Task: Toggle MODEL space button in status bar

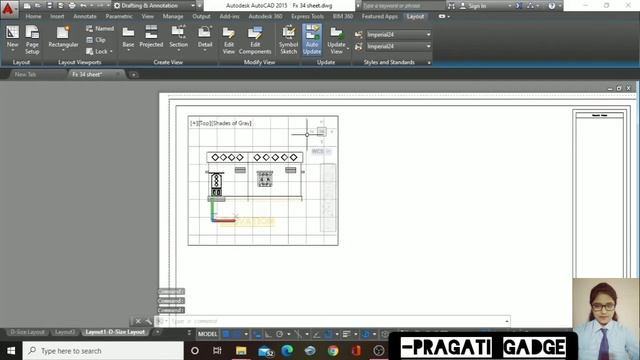Action: click(207, 334)
